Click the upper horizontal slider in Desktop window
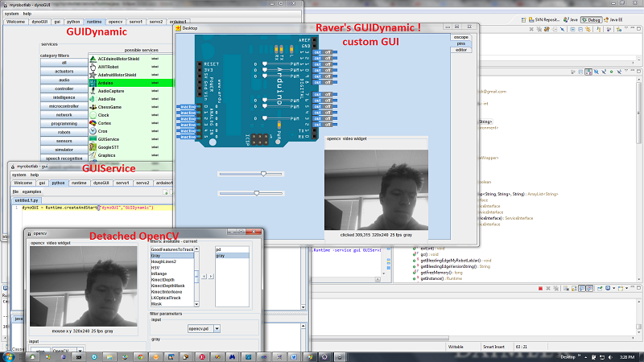The width and height of the screenshot is (644, 362). tap(251, 174)
